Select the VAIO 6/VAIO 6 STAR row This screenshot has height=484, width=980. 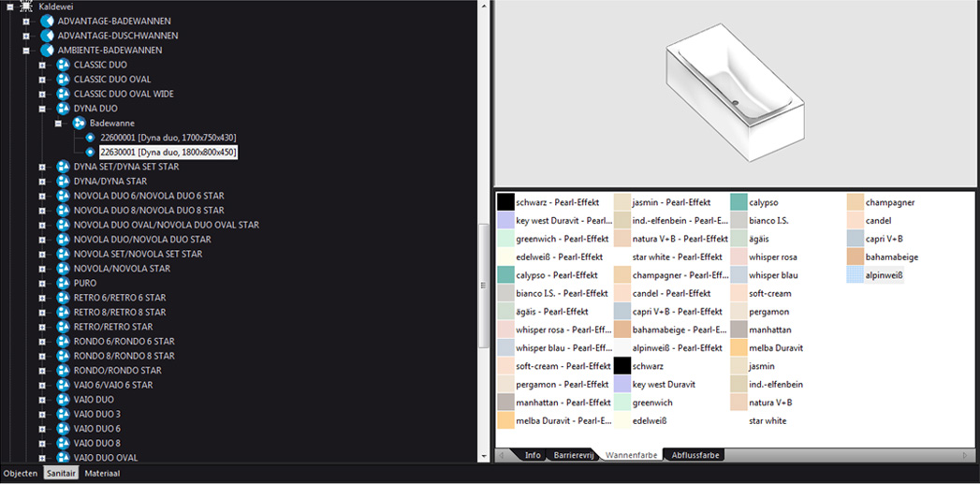click(x=113, y=385)
